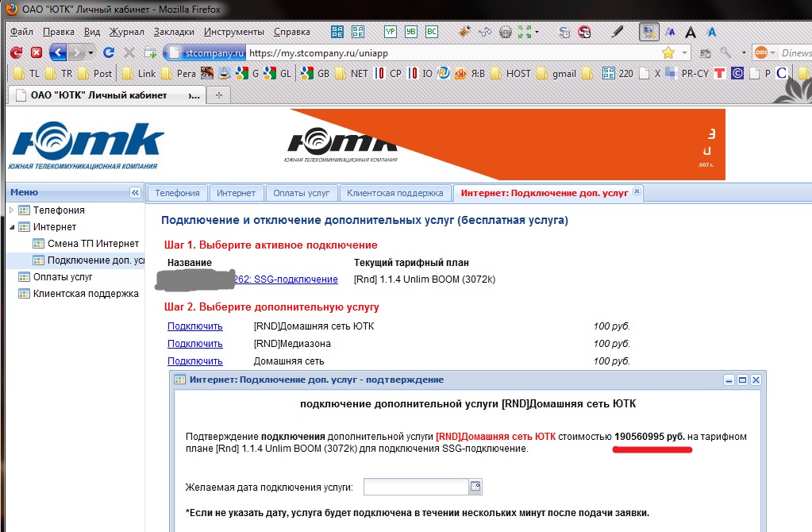Image resolution: width=812 pixels, height=532 pixels.
Task: Open the Firebug bug icon
Action: pyautogui.click(x=464, y=32)
